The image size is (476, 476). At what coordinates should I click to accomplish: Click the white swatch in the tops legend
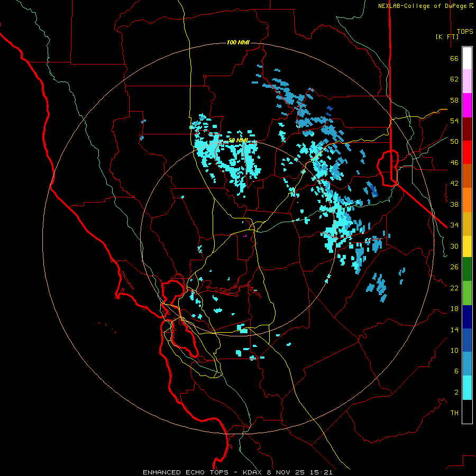tap(467, 58)
